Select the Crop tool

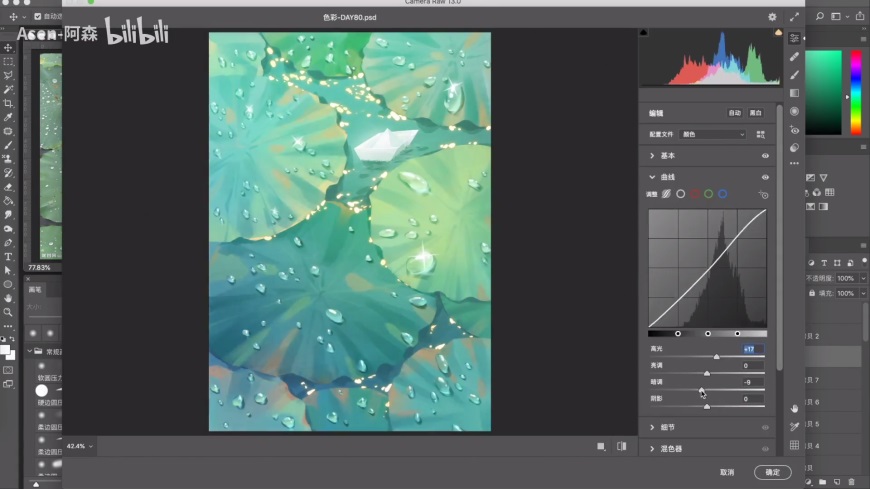[x=8, y=103]
